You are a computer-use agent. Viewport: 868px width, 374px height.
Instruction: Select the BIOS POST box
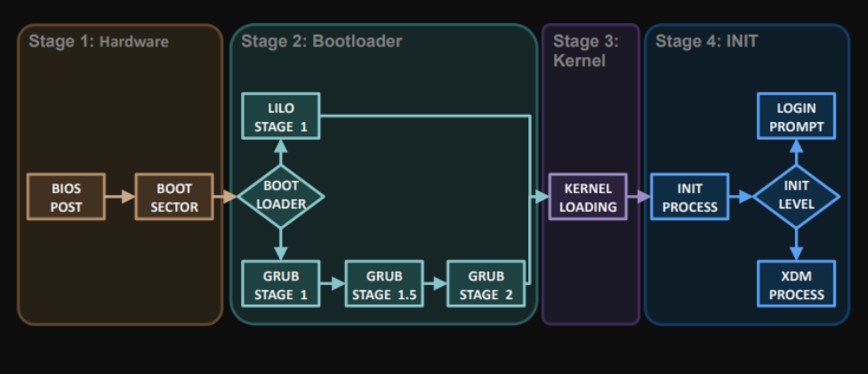(66, 197)
